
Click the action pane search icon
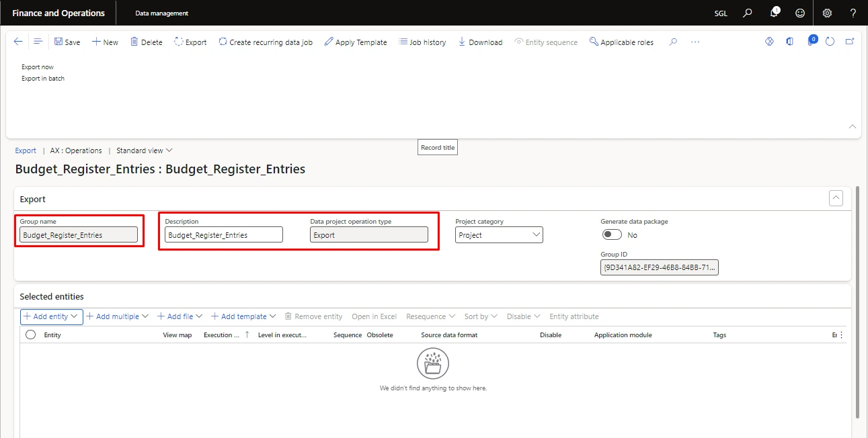pyautogui.click(x=673, y=42)
